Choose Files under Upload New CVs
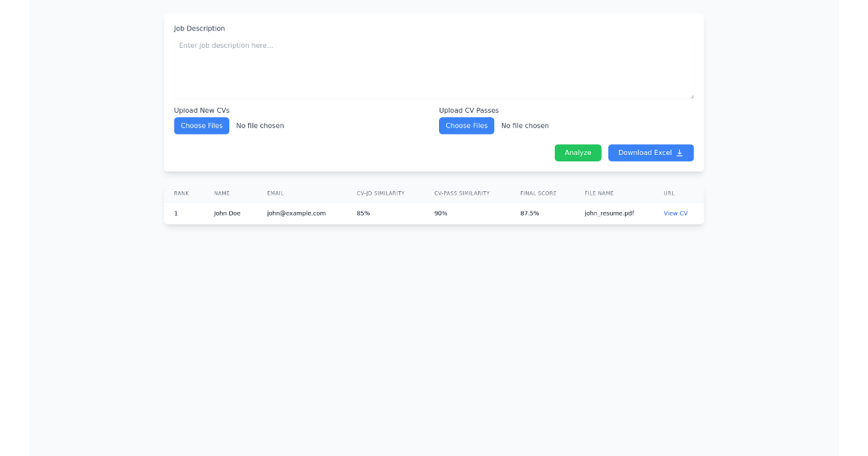Viewport: 868px width, 456px height. (201, 125)
